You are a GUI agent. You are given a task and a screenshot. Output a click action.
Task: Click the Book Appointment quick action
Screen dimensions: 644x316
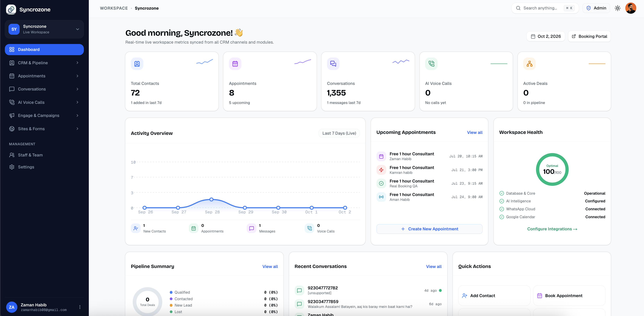coord(569,296)
